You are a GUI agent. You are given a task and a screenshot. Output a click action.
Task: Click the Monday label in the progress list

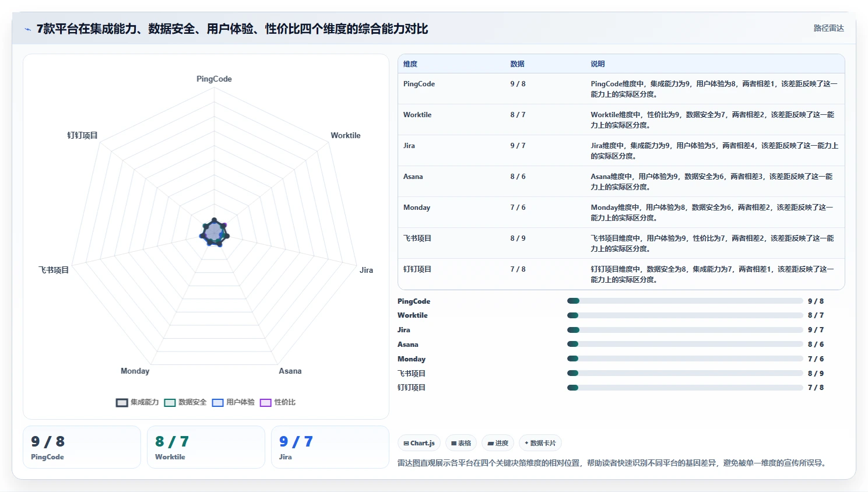(412, 359)
